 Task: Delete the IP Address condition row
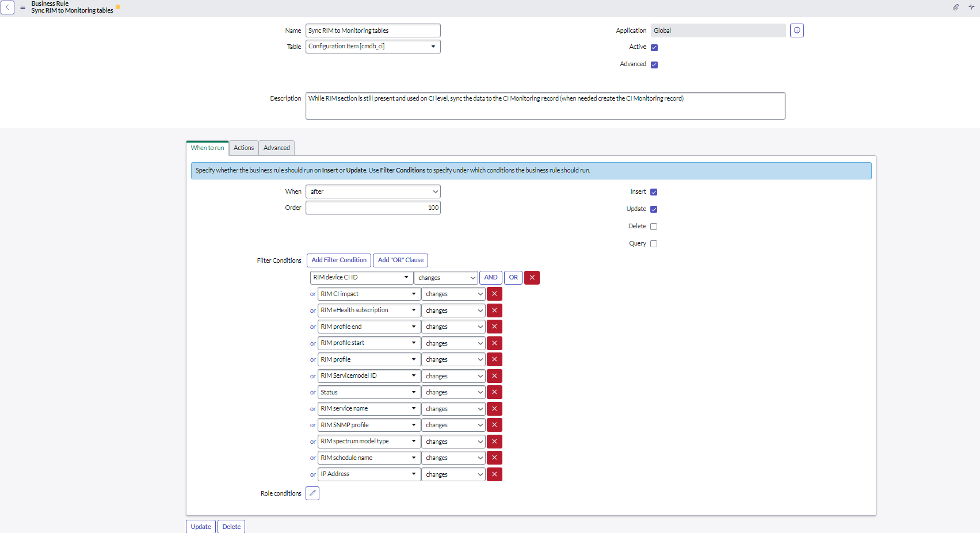pos(494,474)
